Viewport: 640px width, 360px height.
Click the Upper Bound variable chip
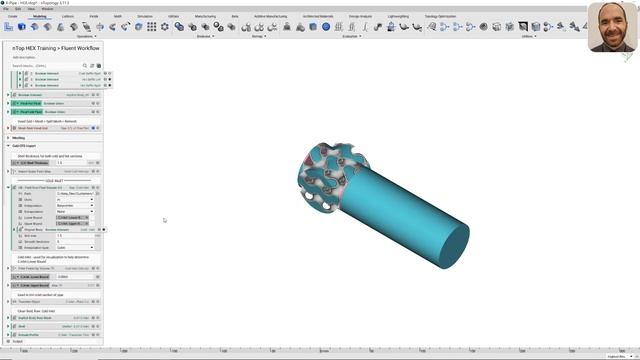pos(73,224)
